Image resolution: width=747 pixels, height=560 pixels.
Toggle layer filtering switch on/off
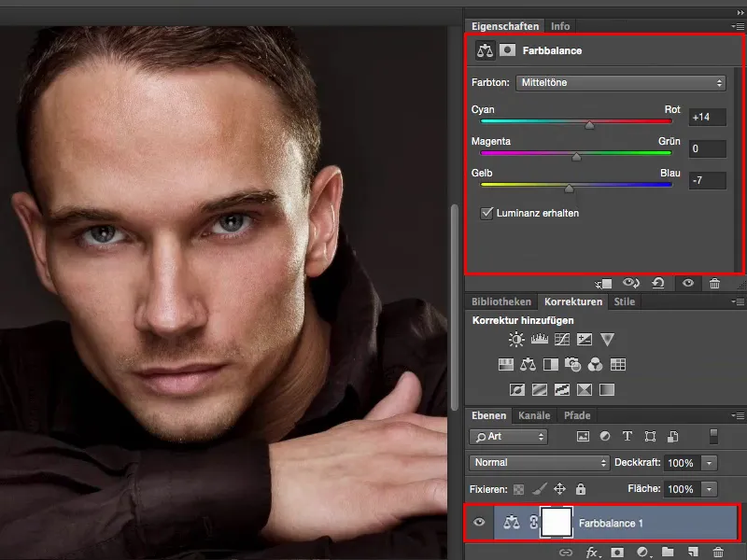point(713,436)
